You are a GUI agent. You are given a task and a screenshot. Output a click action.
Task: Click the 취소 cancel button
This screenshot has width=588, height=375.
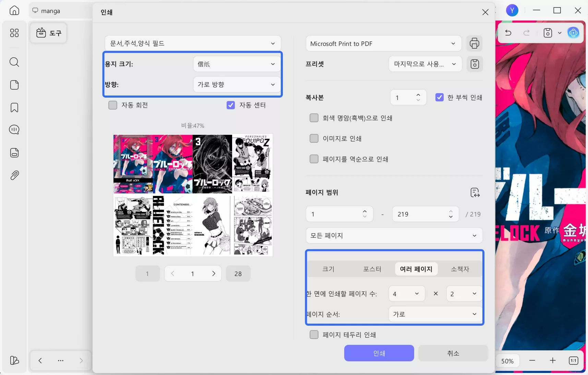pyautogui.click(x=453, y=353)
